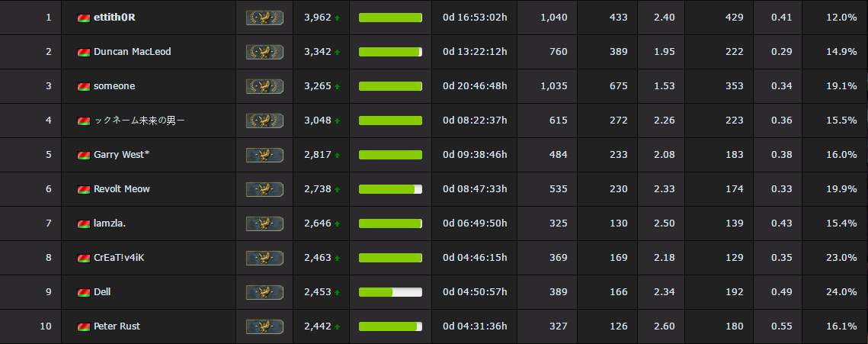Open the Duncan MacLeod player link
This screenshot has height=344, width=868.
click(133, 52)
